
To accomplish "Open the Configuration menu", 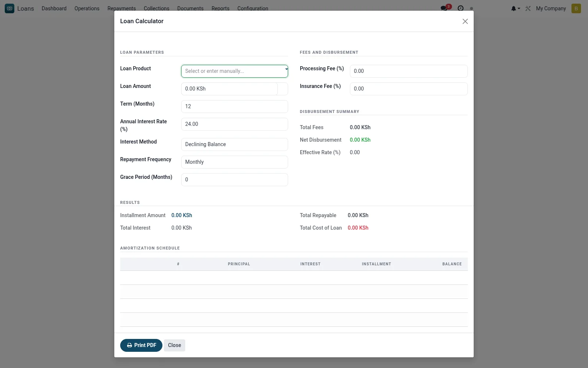I will [253, 8].
